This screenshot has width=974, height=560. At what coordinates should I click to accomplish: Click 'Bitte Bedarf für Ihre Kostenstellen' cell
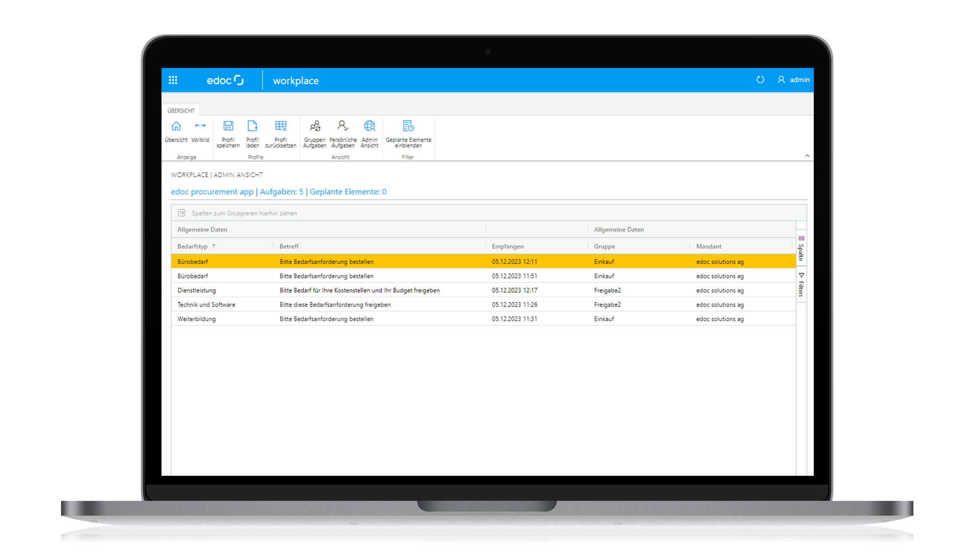(x=360, y=290)
